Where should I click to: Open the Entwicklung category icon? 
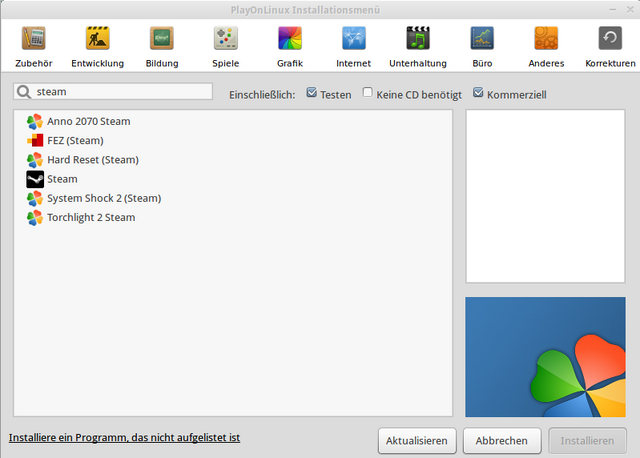pos(98,38)
